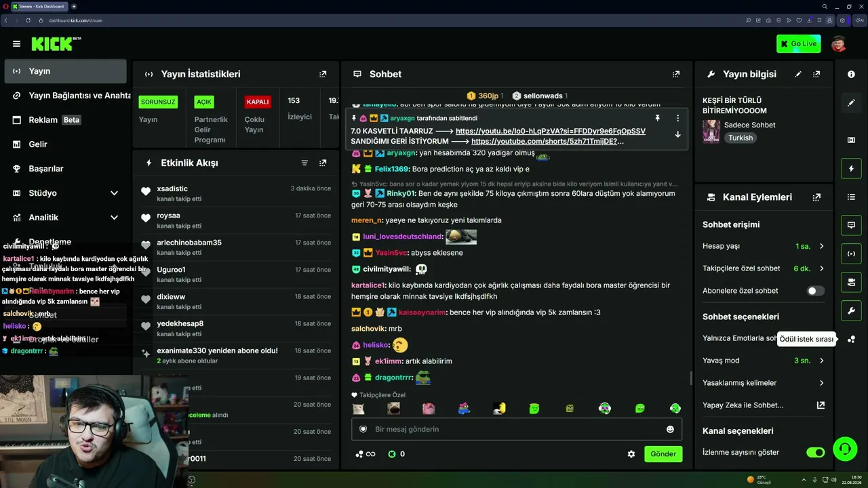868x488 pixels.
Task: Click the 153 İzleyici viewer count
Action: click(300, 108)
